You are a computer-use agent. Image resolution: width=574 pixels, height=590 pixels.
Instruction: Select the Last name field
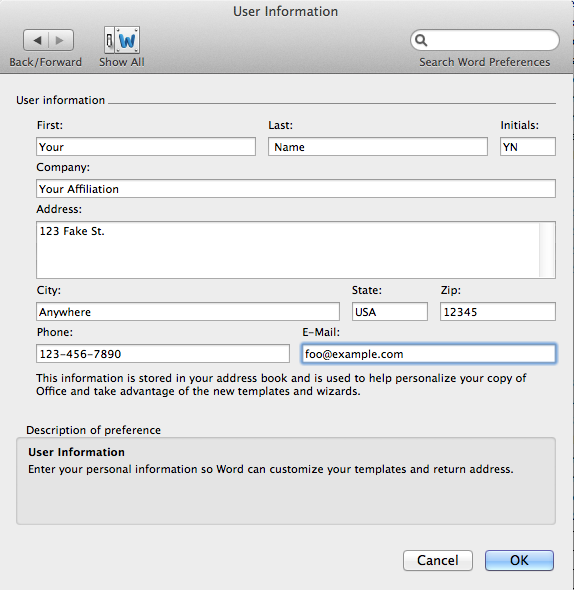[x=378, y=147]
